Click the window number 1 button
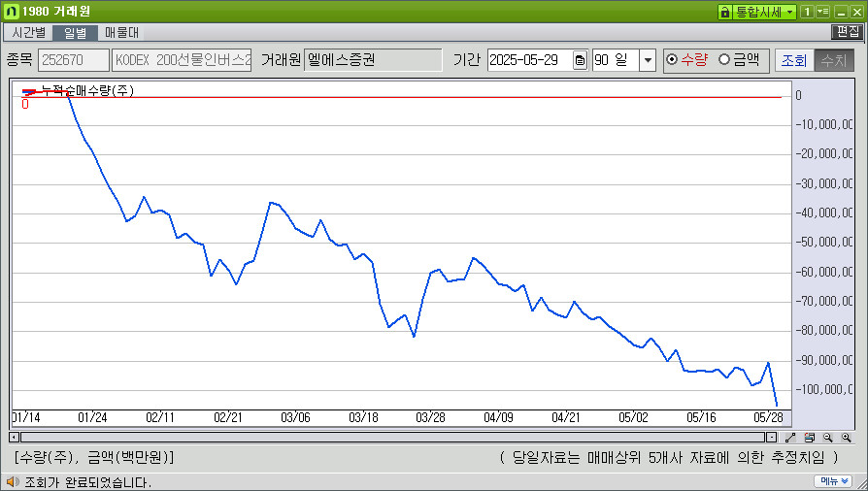Viewport: 868px width, 491px height. tap(807, 12)
